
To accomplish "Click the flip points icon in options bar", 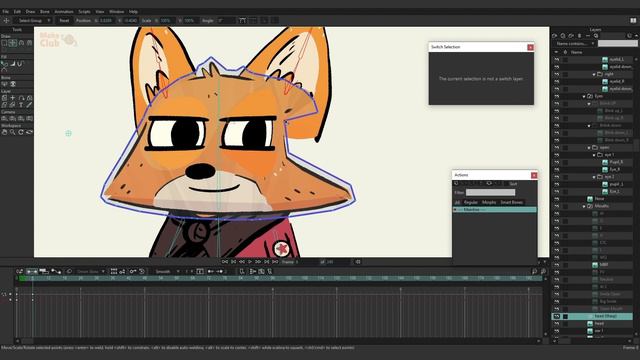I will [x=242, y=20].
